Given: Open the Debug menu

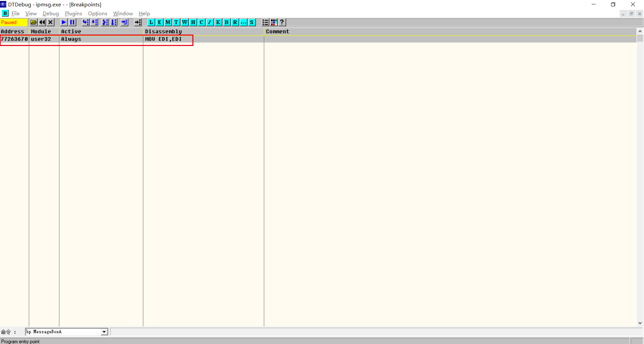Looking at the screenshot, I should pos(51,13).
